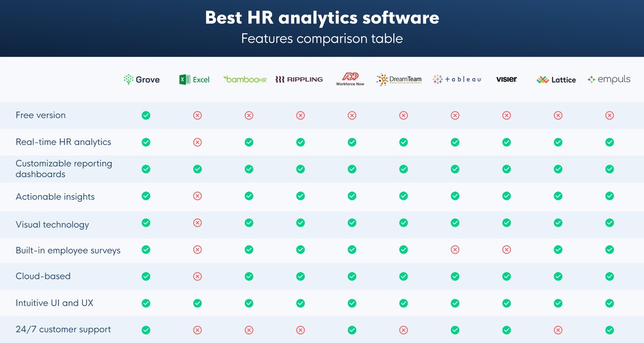
Task: Click the 'Free version' row label
Action: [x=41, y=115]
